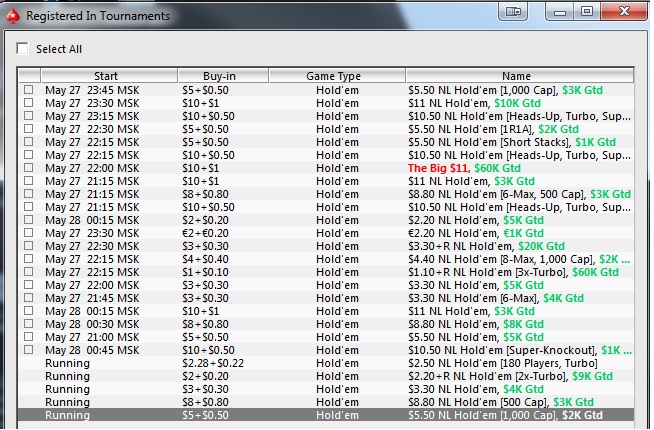Check the box for $4.40 NL Hold'em [8-Max, 1,000 Cap]

(x=28, y=259)
